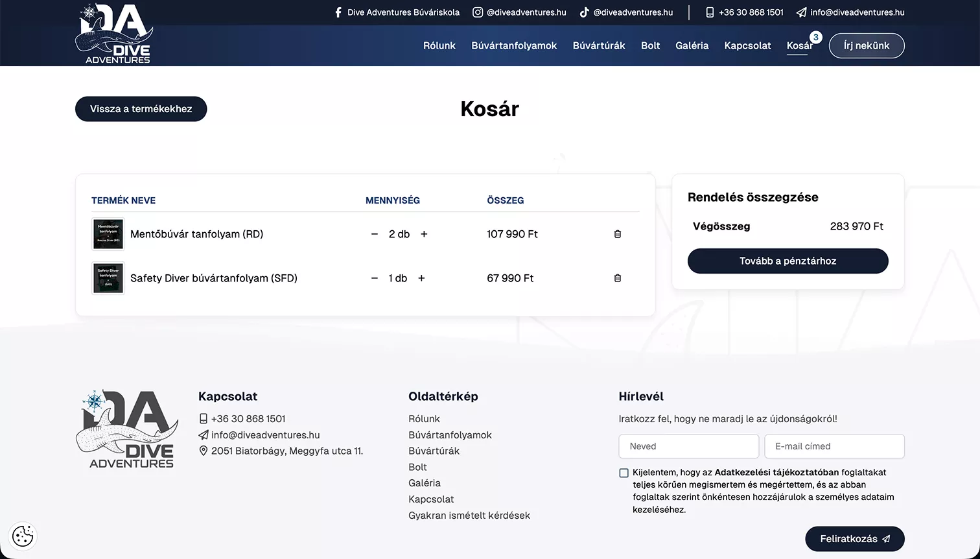Click header email info@diveadventures.hu
Viewport: 980px width, 559px height.
850,12
